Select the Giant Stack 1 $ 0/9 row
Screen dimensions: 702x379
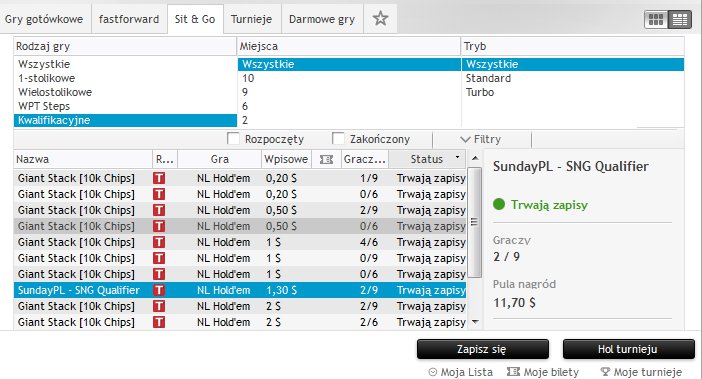click(240, 258)
